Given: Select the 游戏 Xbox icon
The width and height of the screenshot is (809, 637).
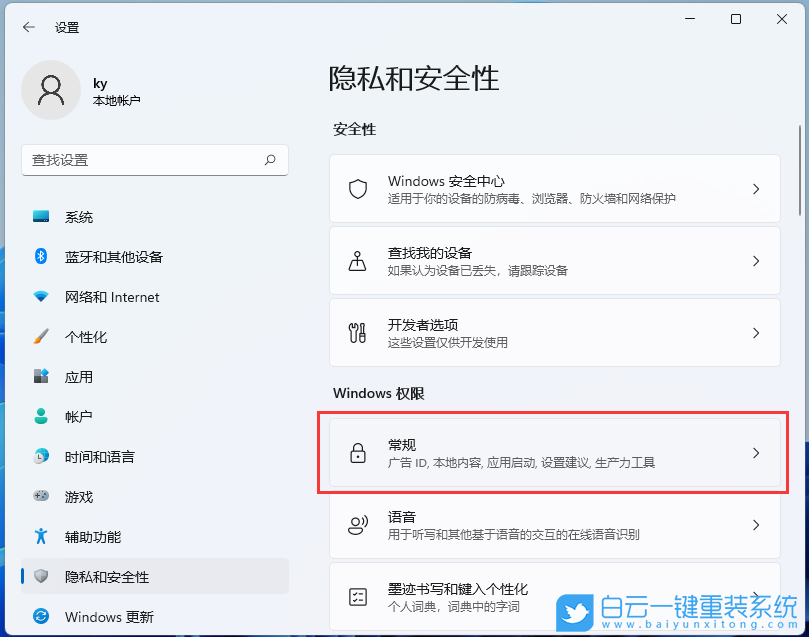Looking at the screenshot, I should [40, 497].
